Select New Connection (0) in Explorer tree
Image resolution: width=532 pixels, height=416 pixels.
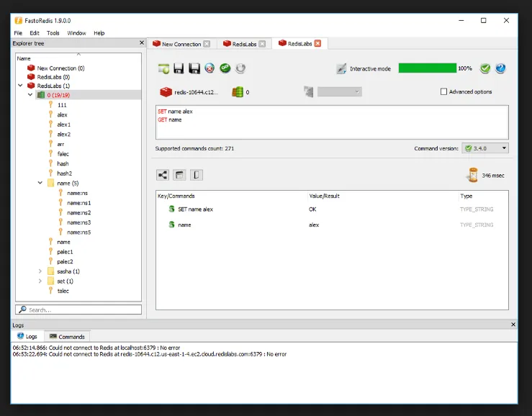[x=60, y=68]
